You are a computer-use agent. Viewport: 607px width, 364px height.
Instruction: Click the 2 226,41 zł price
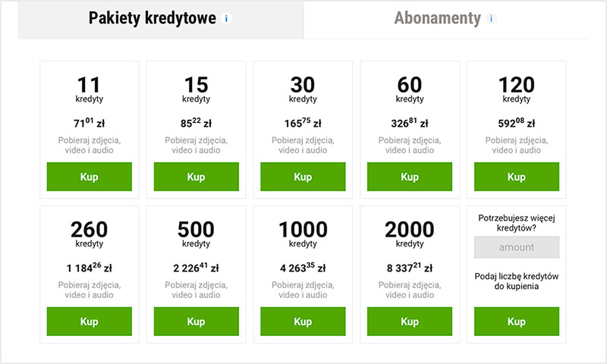197,267
